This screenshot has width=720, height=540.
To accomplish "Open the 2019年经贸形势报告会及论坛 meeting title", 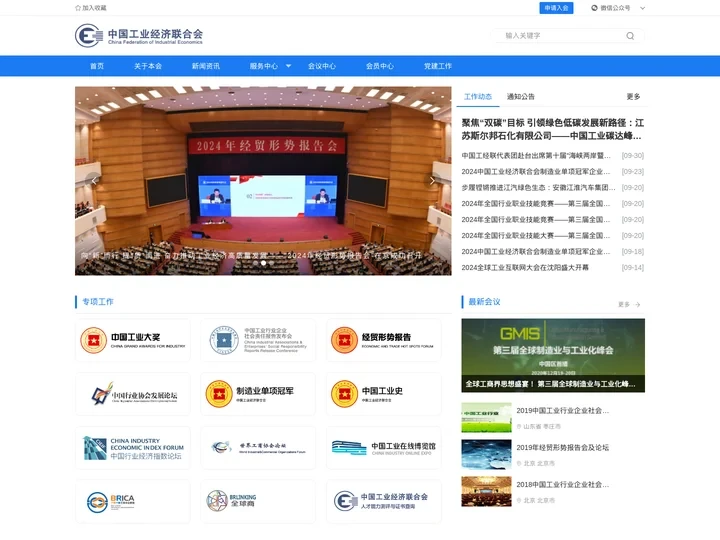I will pos(562,447).
